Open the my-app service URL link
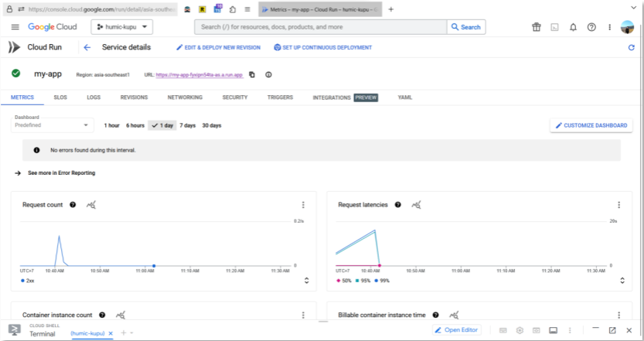 point(199,75)
